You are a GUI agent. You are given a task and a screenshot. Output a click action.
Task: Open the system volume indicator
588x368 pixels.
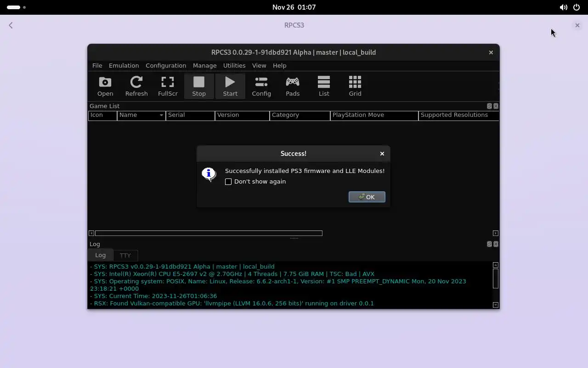click(x=563, y=7)
